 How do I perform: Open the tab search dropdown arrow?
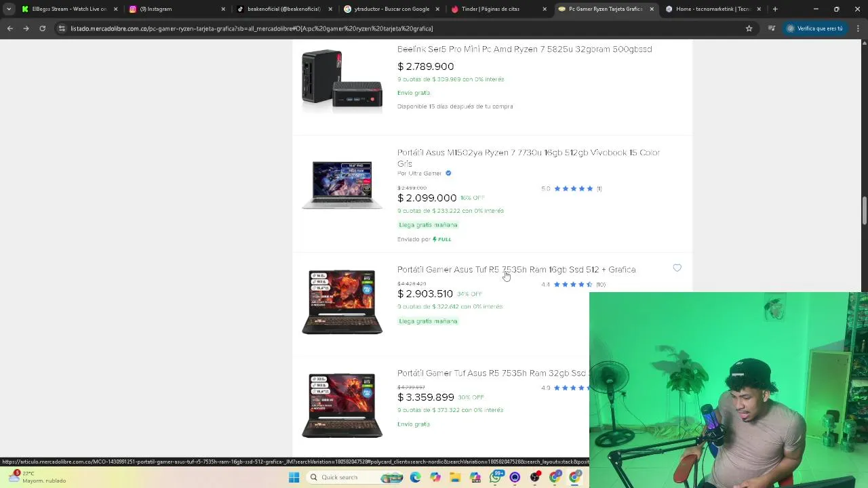pos(9,9)
